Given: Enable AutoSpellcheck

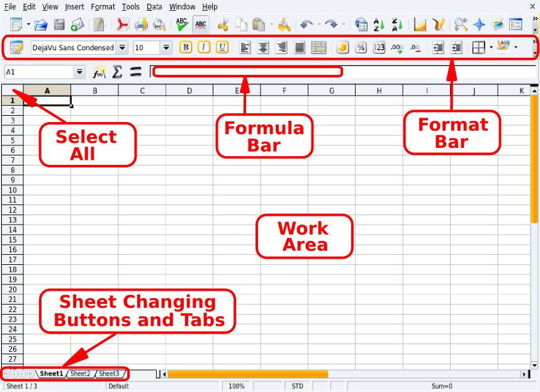Looking at the screenshot, I should coord(200,25).
